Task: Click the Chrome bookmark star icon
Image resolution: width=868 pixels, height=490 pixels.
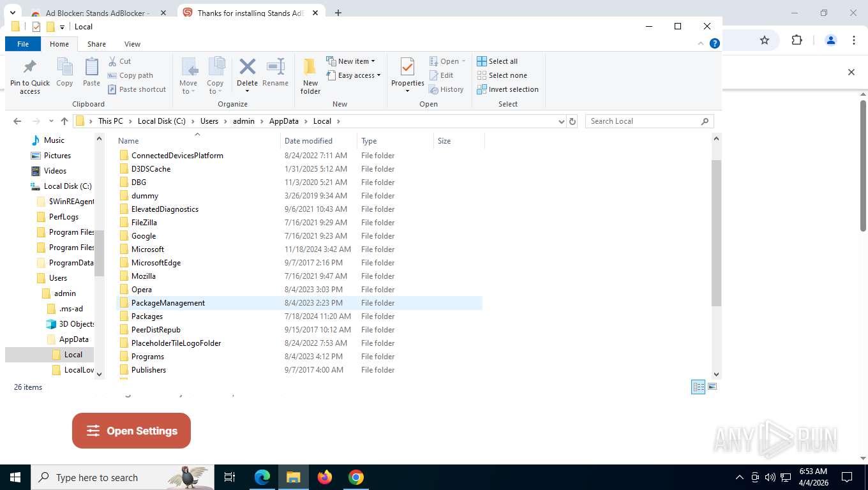Action: tap(765, 40)
